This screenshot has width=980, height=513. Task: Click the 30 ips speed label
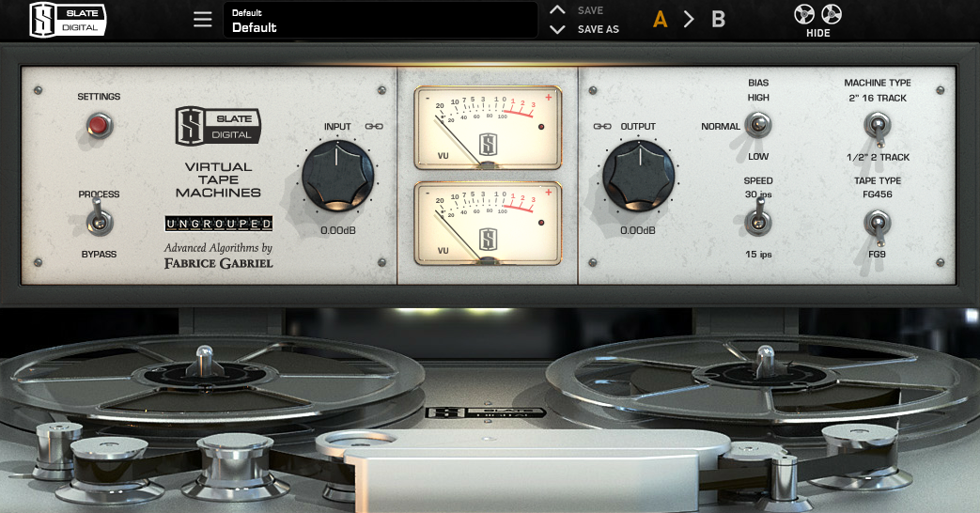(758, 194)
